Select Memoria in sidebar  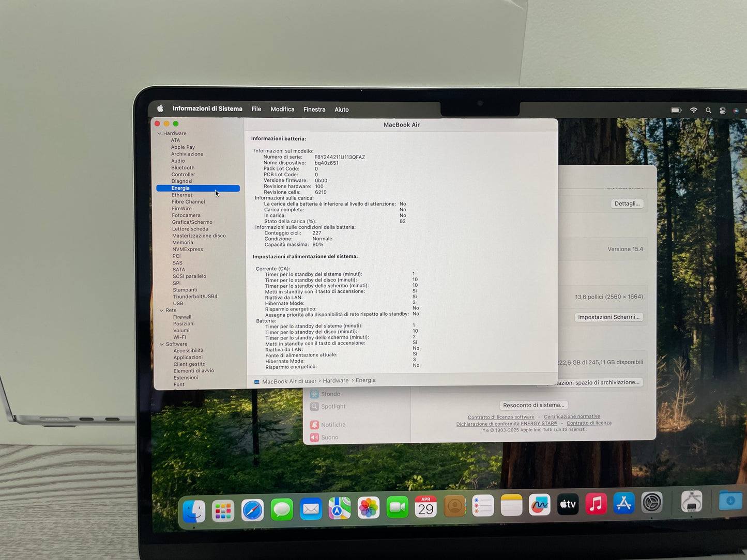(x=182, y=242)
